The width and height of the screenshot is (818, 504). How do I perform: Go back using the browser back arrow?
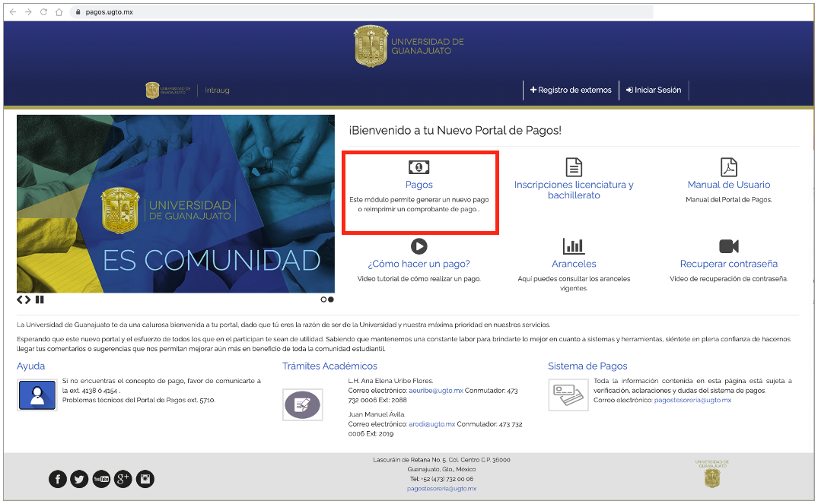point(13,12)
